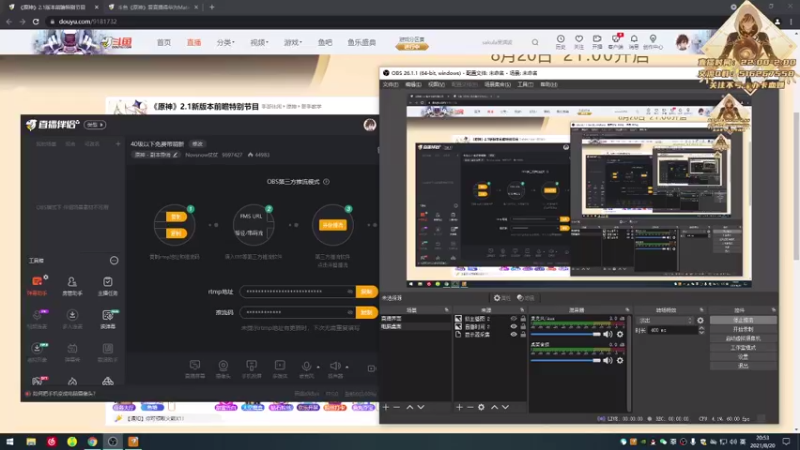The width and height of the screenshot is (800, 450).
Task: Open the OBS 文件 menu
Action: [x=390, y=84]
